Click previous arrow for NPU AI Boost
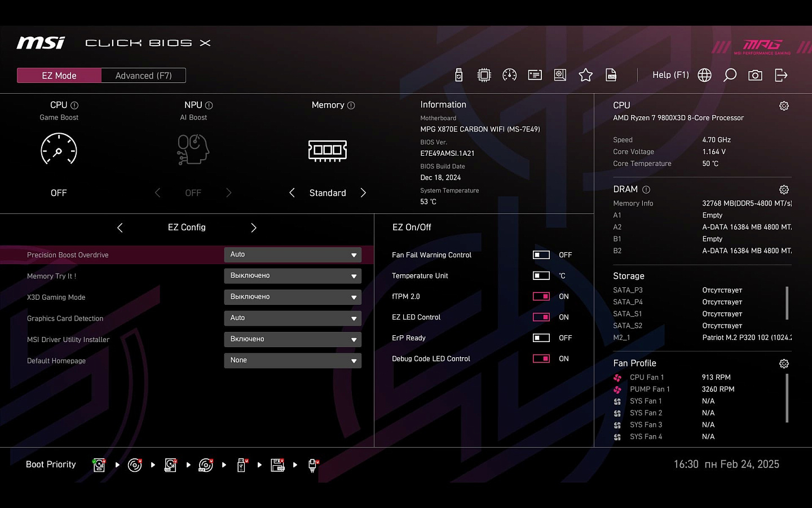Viewport: 812px width, 508px height. pos(157,193)
